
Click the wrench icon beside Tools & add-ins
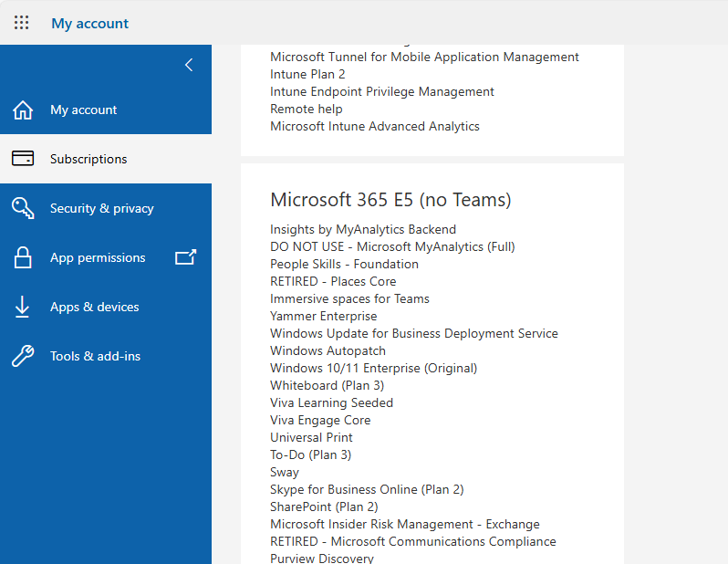coord(23,356)
